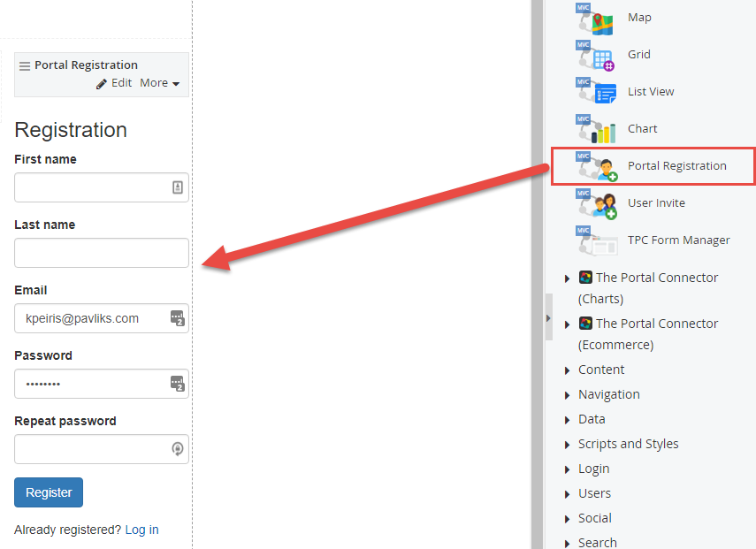Expand the Content section

tap(567, 370)
